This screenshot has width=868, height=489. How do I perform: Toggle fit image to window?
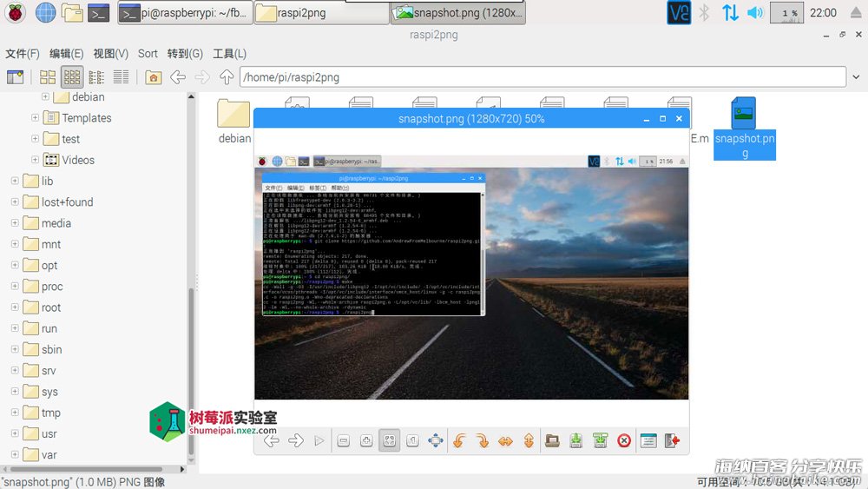tap(390, 441)
